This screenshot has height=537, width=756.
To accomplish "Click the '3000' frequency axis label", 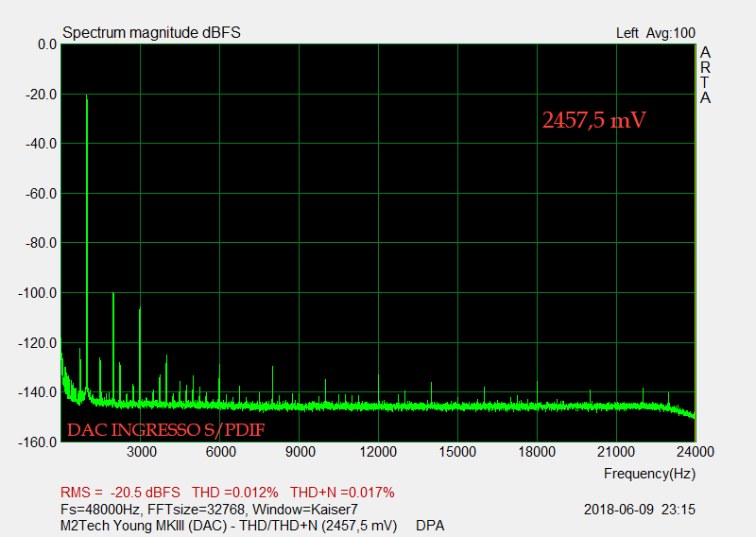I will point(141,452).
